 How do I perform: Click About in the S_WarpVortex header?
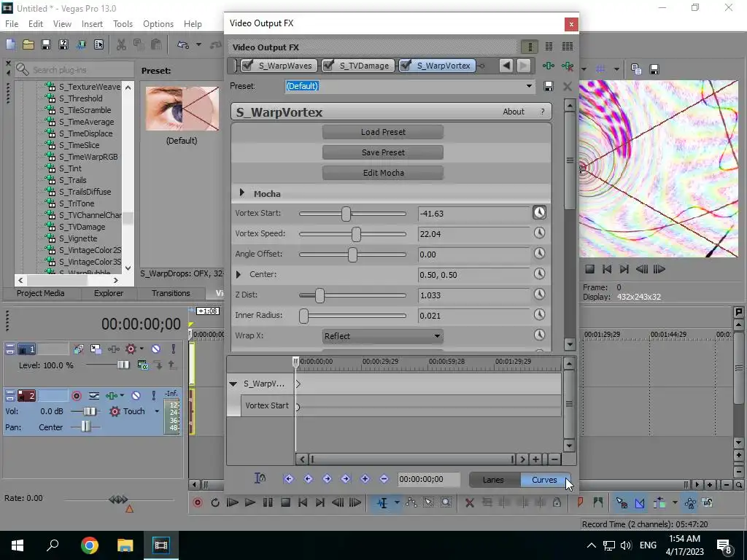pos(514,112)
